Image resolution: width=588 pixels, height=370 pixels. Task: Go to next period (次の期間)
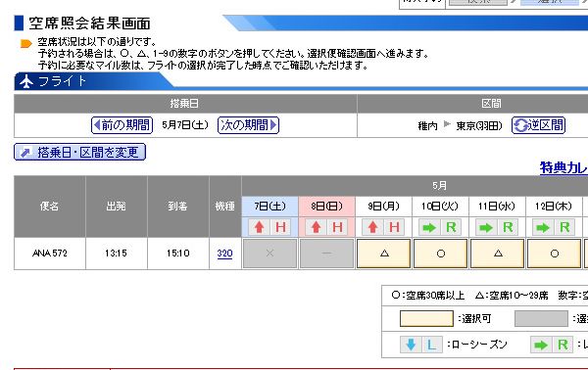tap(248, 125)
